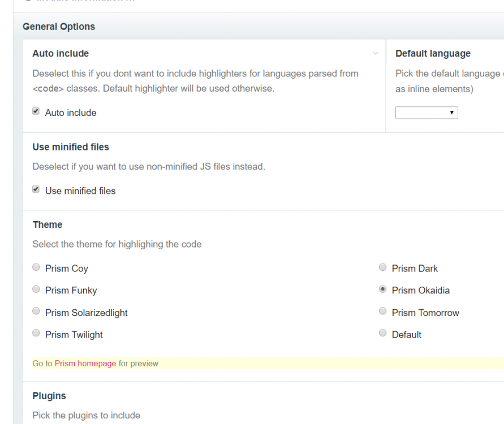Collapse the Auto include field chevron

pyautogui.click(x=376, y=54)
